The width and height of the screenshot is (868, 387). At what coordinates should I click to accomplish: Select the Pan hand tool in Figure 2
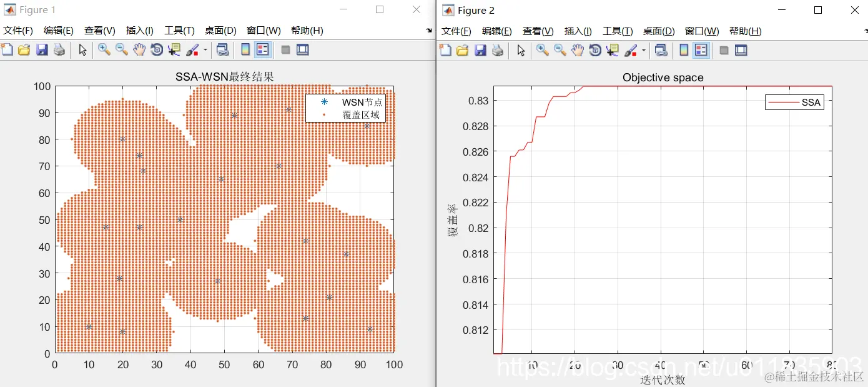578,51
